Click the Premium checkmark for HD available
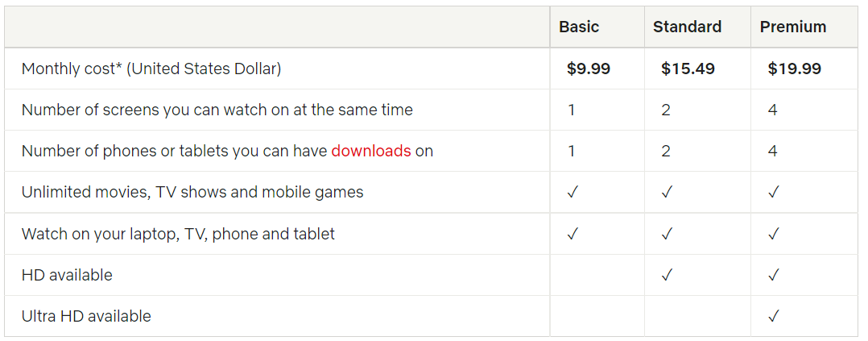868x341 pixels. pyautogui.click(x=773, y=275)
